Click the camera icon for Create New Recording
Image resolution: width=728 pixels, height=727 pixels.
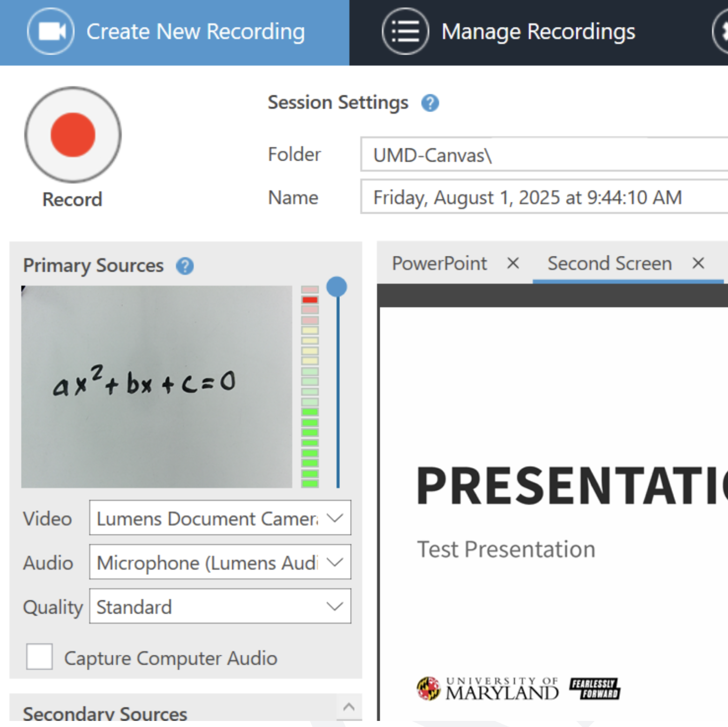[x=50, y=32]
